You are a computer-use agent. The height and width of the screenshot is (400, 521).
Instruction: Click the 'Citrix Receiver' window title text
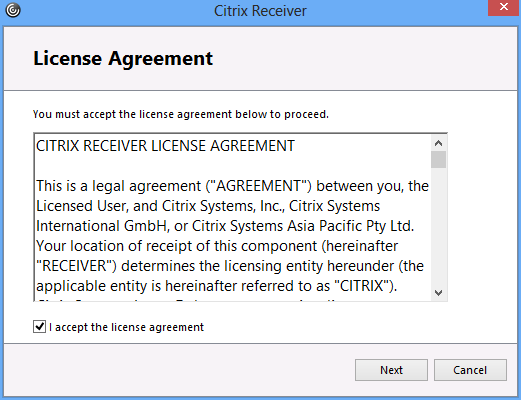point(260,11)
